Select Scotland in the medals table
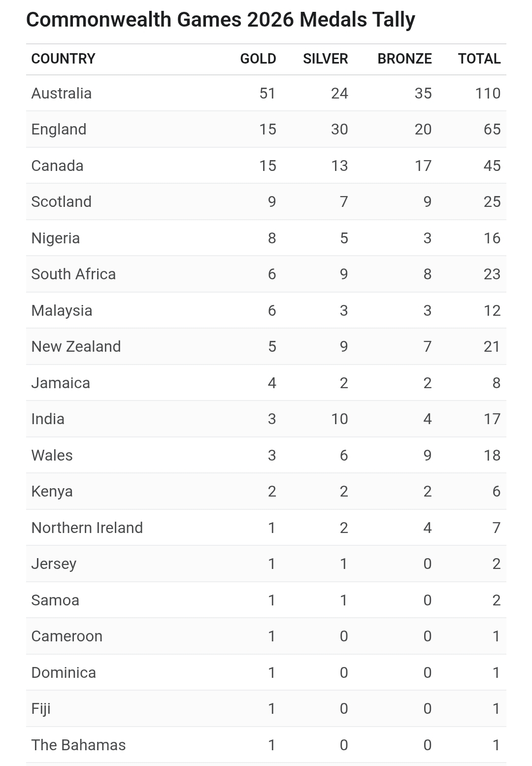The image size is (532, 766). coord(61,201)
